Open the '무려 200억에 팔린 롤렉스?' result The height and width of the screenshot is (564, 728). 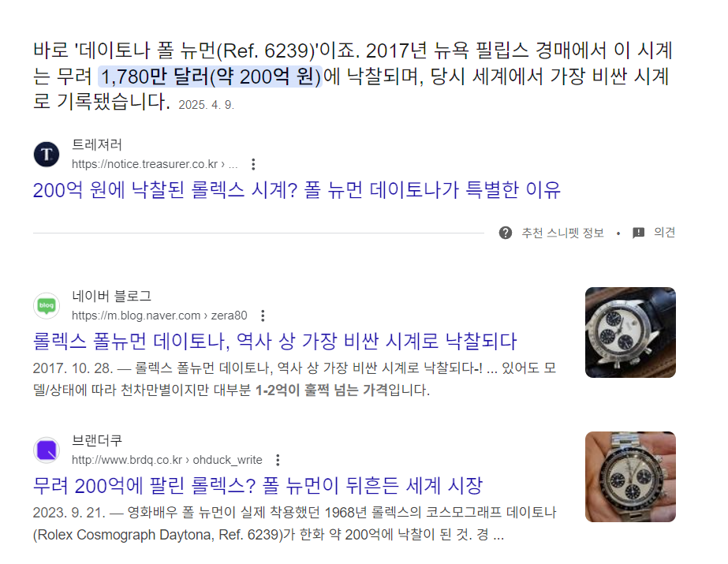pos(258,486)
